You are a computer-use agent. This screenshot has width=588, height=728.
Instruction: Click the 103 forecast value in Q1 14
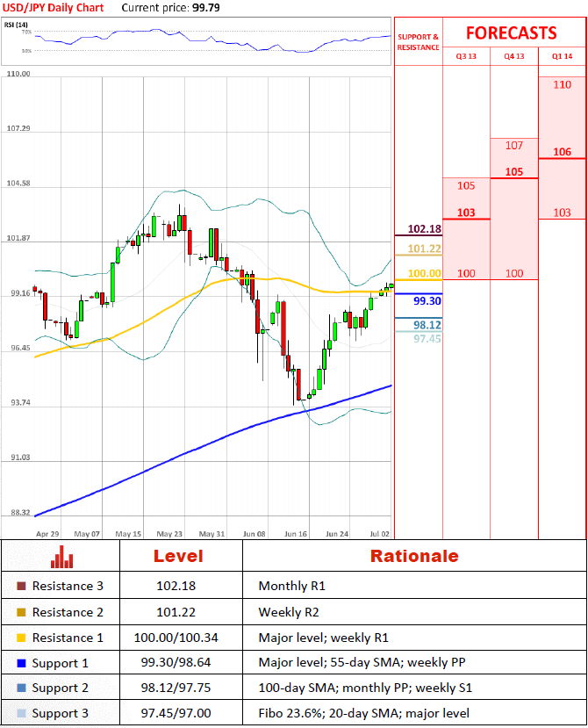pyautogui.click(x=562, y=213)
